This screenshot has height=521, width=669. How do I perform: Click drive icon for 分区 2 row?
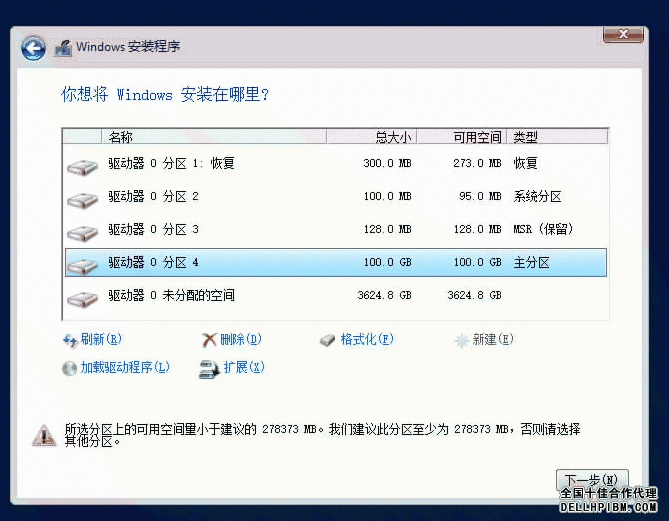coord(83,200)
